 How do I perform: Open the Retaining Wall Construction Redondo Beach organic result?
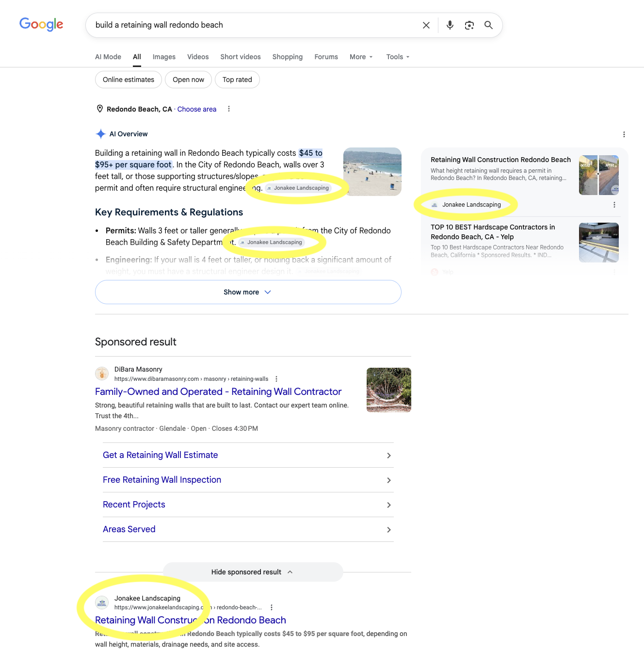pyautogui.click(x=191, y=620)
